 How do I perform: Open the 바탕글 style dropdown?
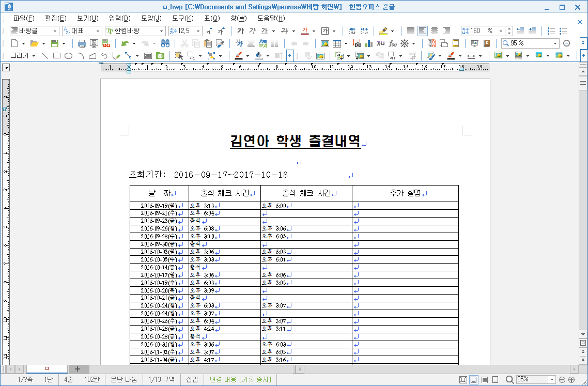pyautogui.click(x=55, y=31)
